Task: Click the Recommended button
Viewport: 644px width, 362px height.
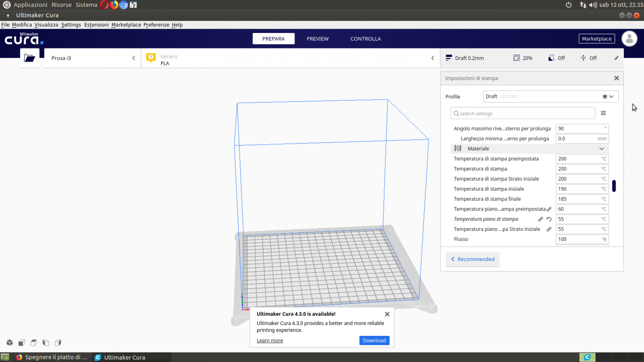Action: point(473,259)
